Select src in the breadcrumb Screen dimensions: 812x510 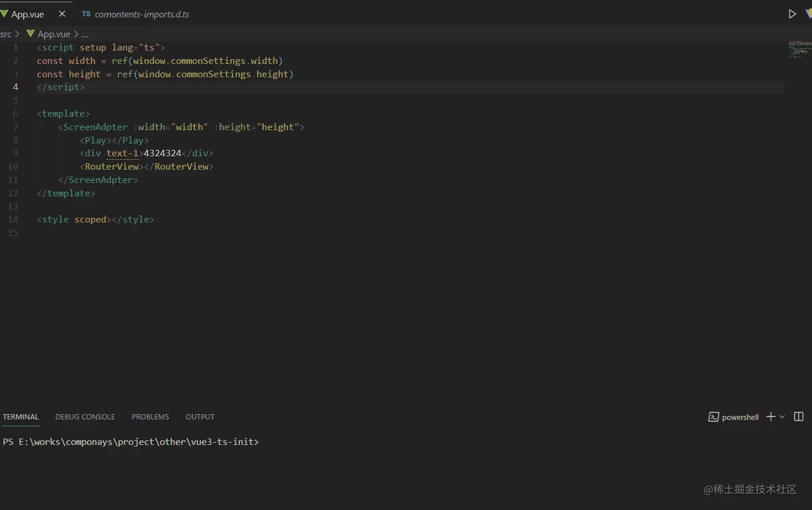click(6, 34)
